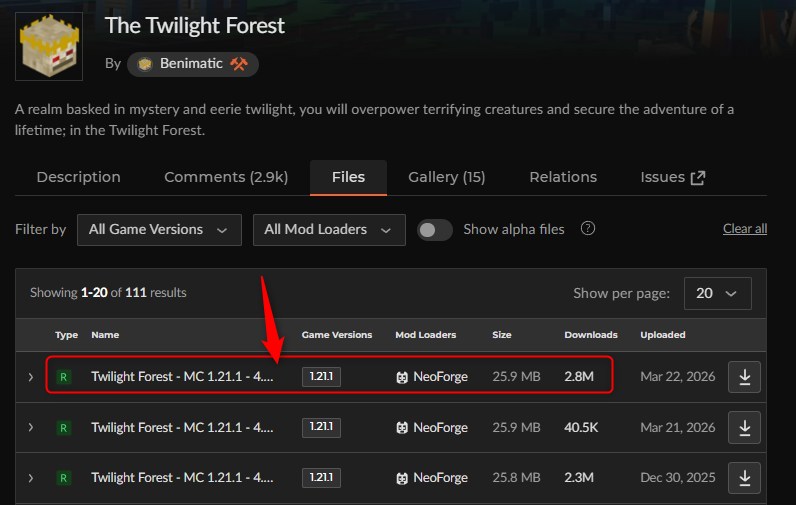The height and width of the screenshot is (505, 796).
Task: Click the Dec 30, 2025 upload date
Action: point(678,478)
